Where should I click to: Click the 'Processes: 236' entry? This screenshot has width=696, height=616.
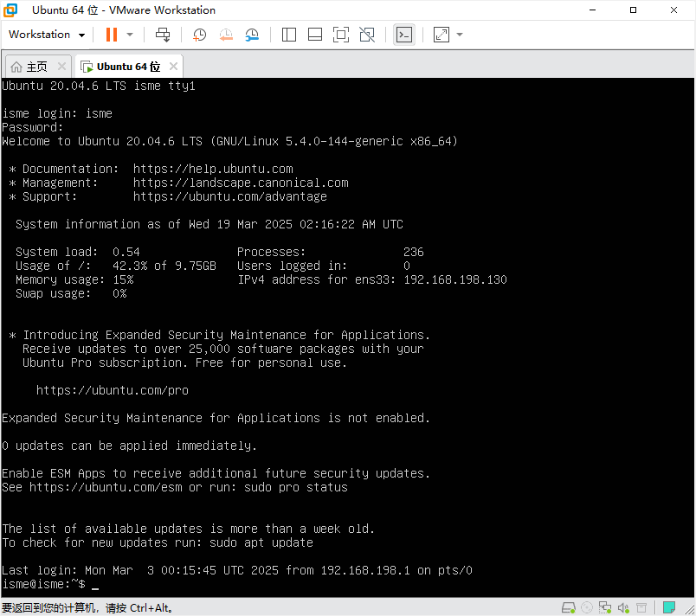pos(330,252)
